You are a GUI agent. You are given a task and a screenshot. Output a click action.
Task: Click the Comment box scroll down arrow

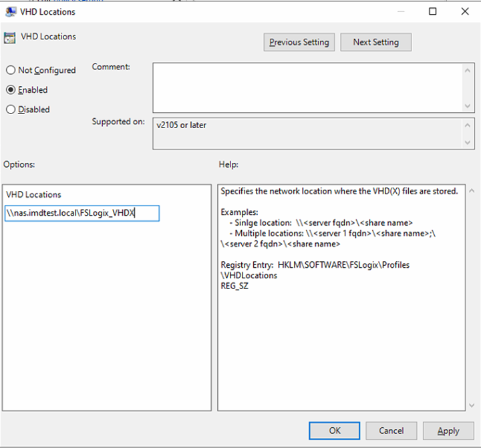[468, 105]
